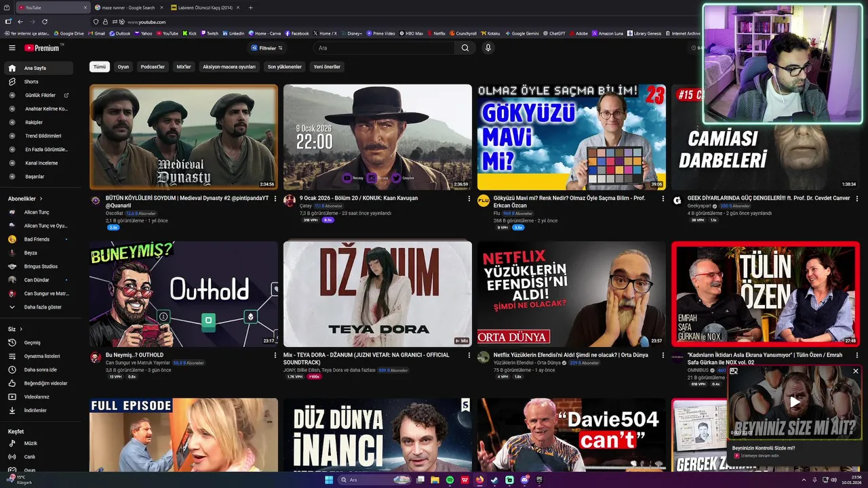The width and height of the screenshot is (868, 488).
Task: Click the YouTube search input field
Action: point(384,48)
